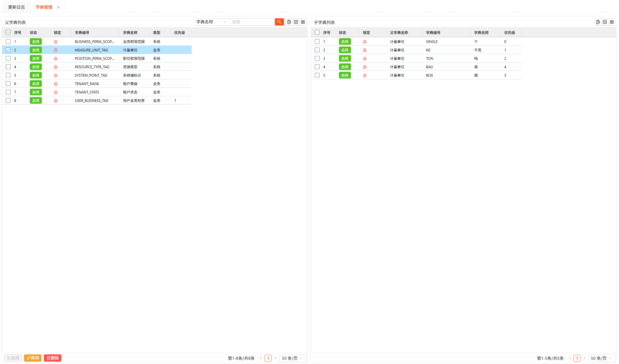Close the 字典管理 tab

(x=58, y=7)
